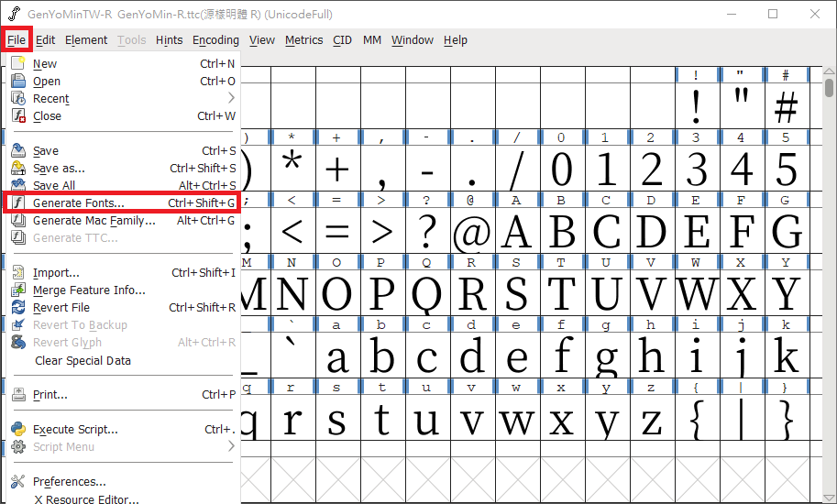Screen dimensions: 837x504
Task: Open the Metrics menu
Action: point(303,40)
